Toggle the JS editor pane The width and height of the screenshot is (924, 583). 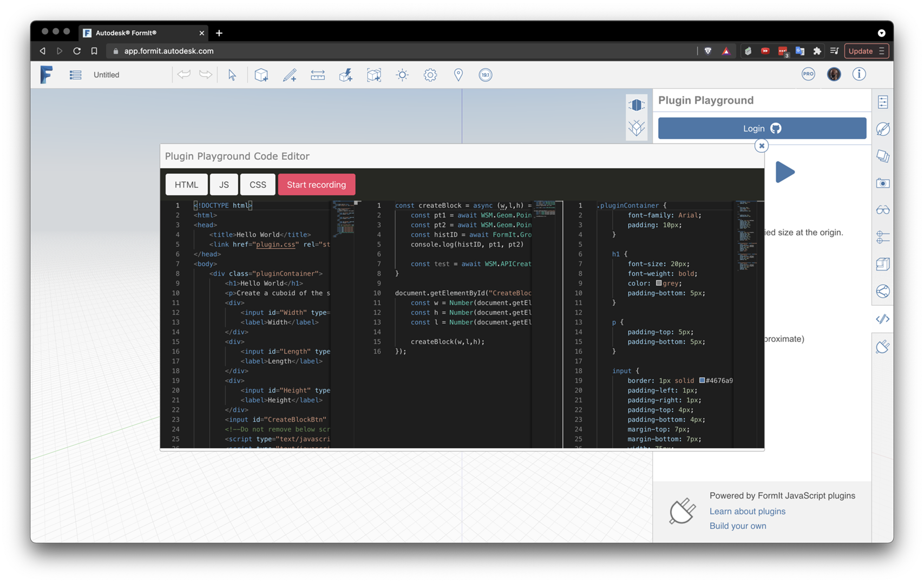click(224, 185)
